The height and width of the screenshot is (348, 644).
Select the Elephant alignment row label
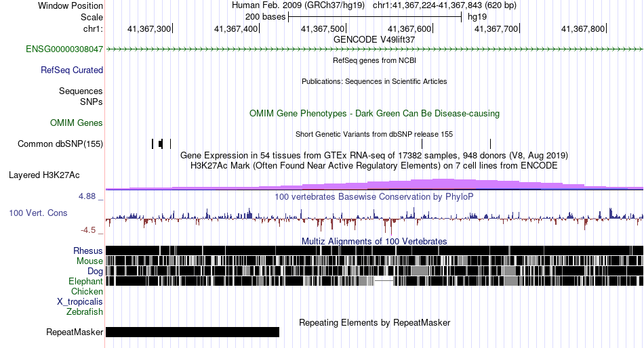[x=85, y=281]
